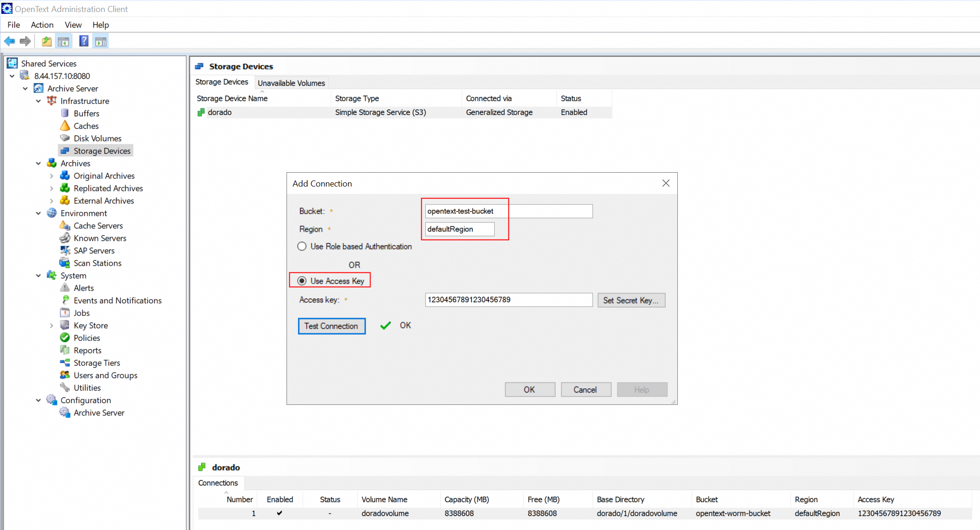Click the opentext-worm-bucket cell

point(733,513)
